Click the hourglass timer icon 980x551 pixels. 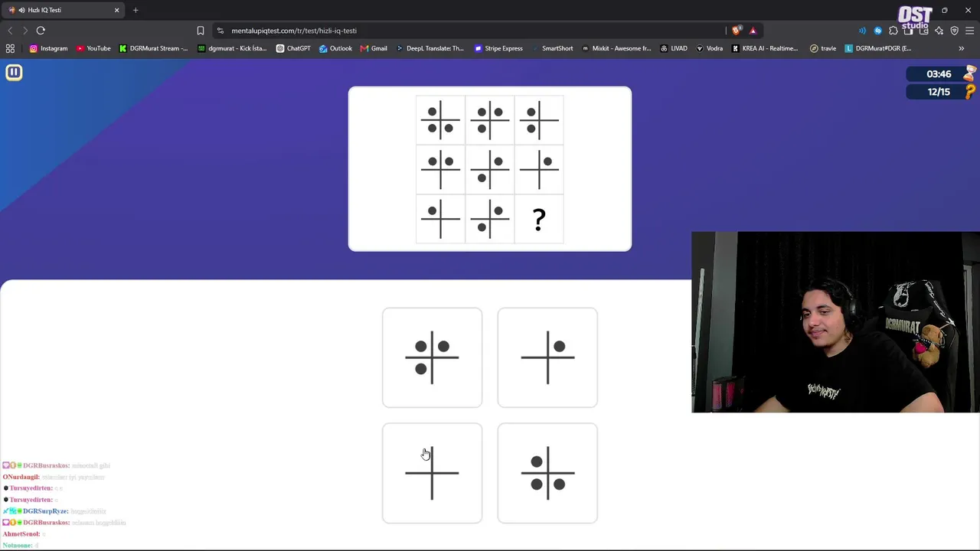pyautogui.click(x=971, y=73)
